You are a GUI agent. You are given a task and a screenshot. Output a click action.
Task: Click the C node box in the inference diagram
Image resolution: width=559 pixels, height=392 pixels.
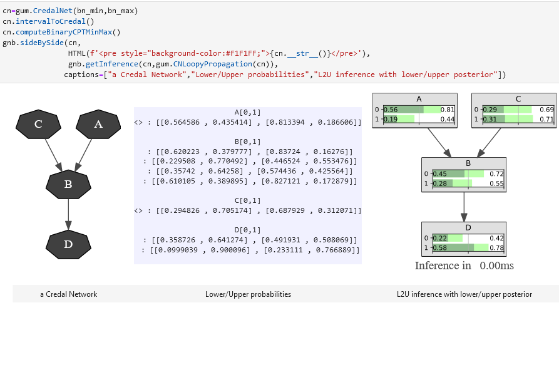[x=513, y=110]
